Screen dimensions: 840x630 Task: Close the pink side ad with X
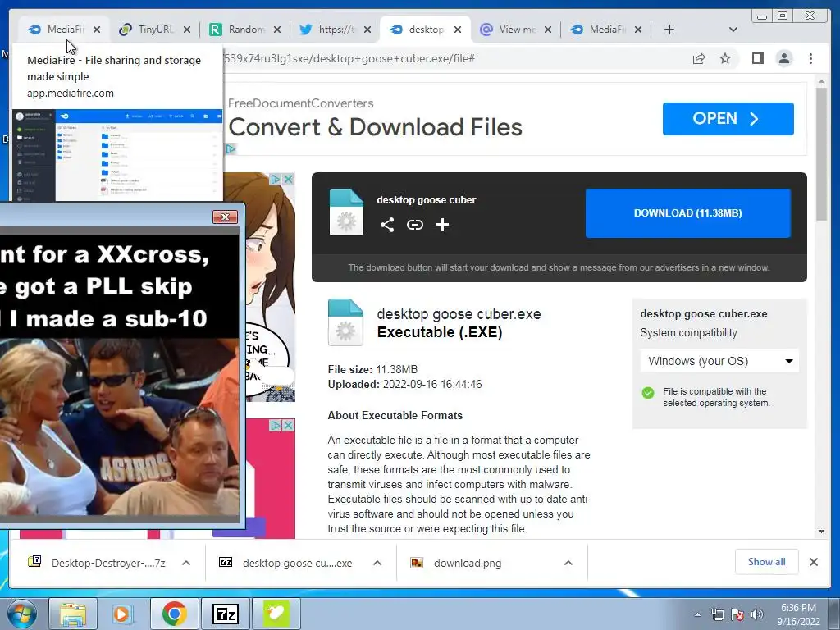tap(288, 426)
